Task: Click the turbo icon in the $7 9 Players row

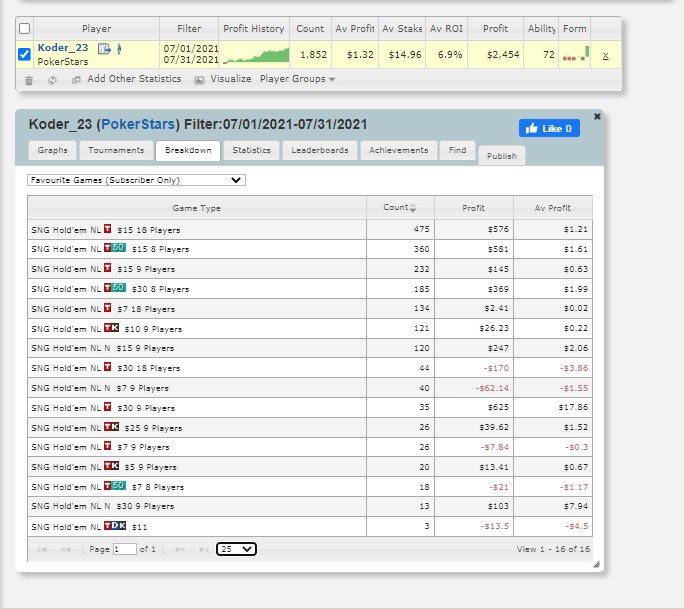Action: [107, 445]
